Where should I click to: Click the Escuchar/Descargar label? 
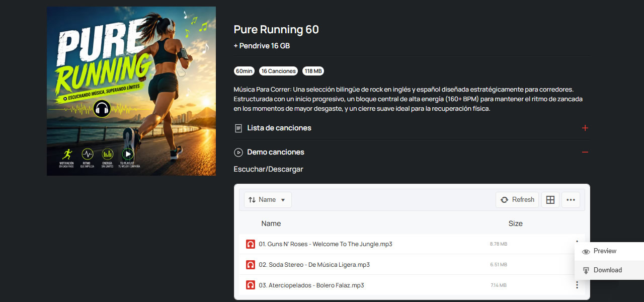[268, 169]
